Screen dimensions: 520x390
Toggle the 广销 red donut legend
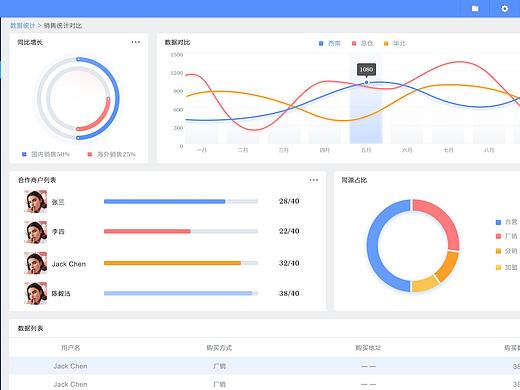point(507,236)
